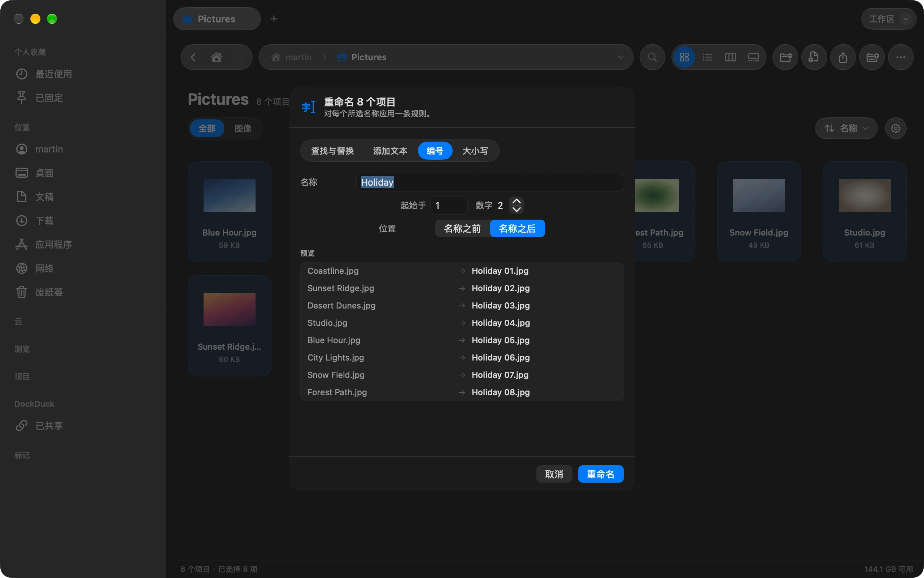Viewport: 924px width, 578px height.
Task: Switch to grid icon view
Action: pyautogui.click(x=684, y=57)
